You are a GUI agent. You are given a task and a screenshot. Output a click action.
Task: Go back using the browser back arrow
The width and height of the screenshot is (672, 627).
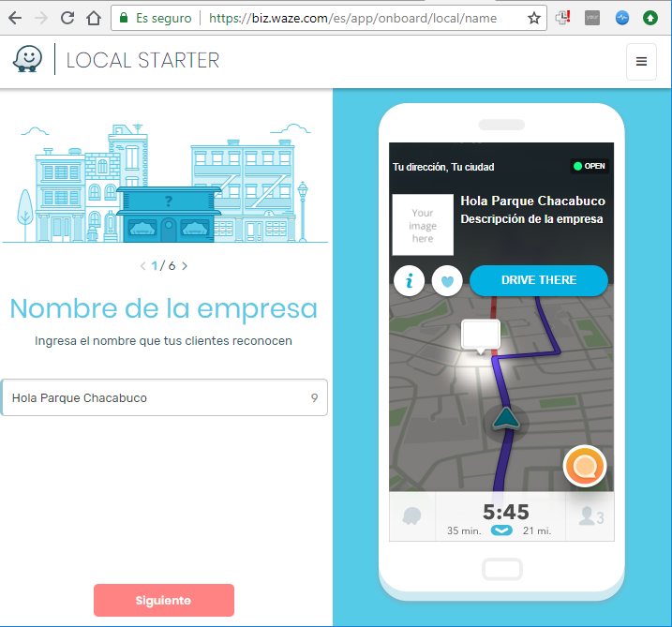pos(15,18)
